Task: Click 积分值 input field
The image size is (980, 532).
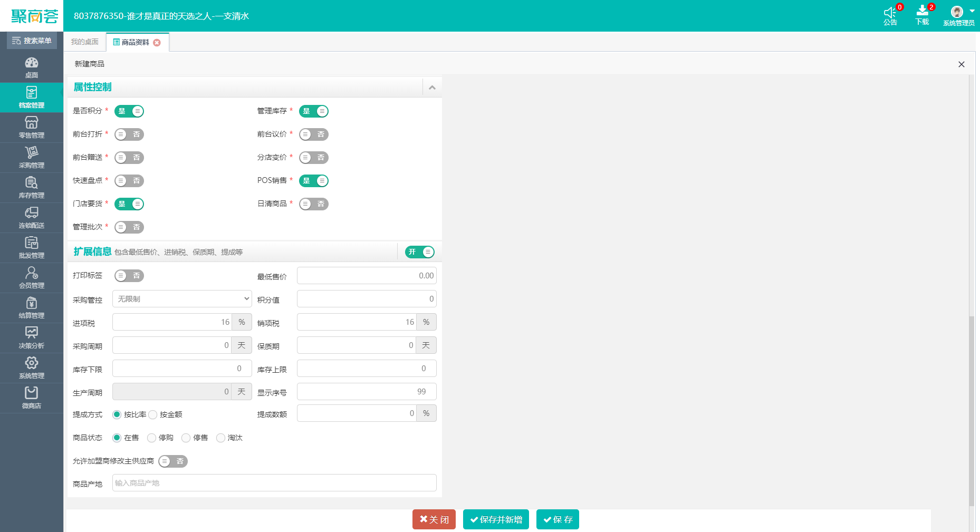Action: click(x=367, y=299)
